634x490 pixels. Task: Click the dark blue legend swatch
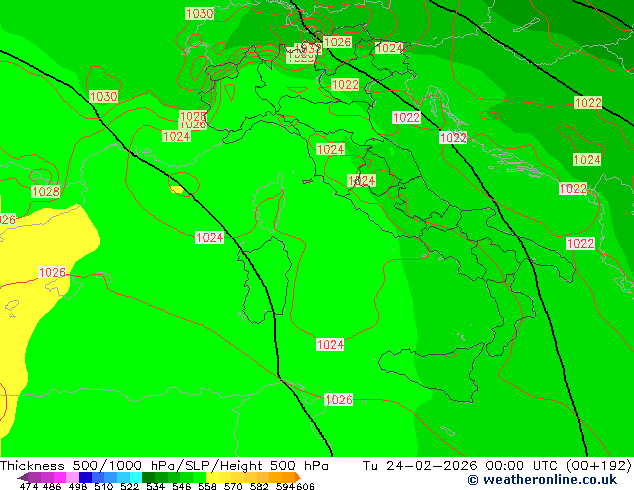85,477
